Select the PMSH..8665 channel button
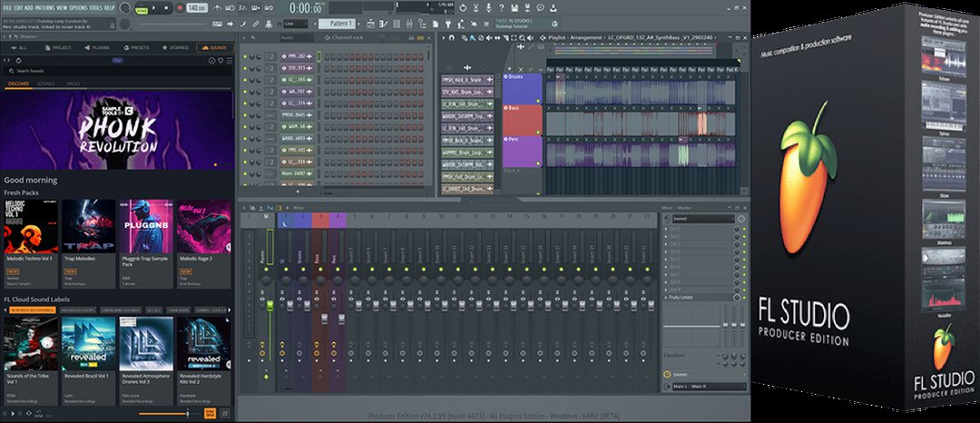 point(297,115)
